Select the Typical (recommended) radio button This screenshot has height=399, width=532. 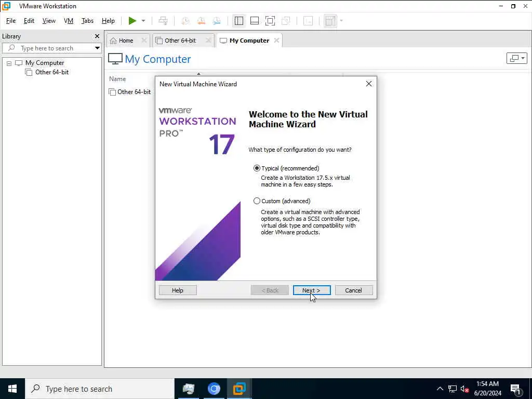click(257, 168)
